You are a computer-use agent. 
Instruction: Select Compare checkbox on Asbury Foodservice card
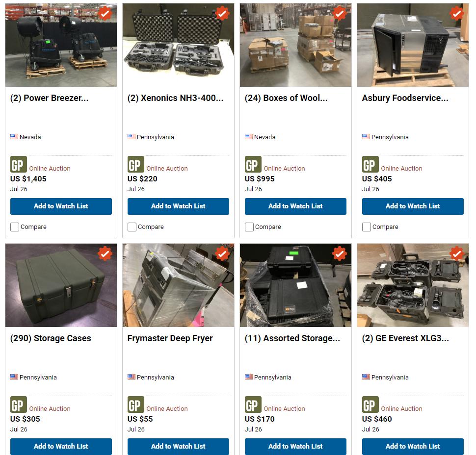point(366,227)
